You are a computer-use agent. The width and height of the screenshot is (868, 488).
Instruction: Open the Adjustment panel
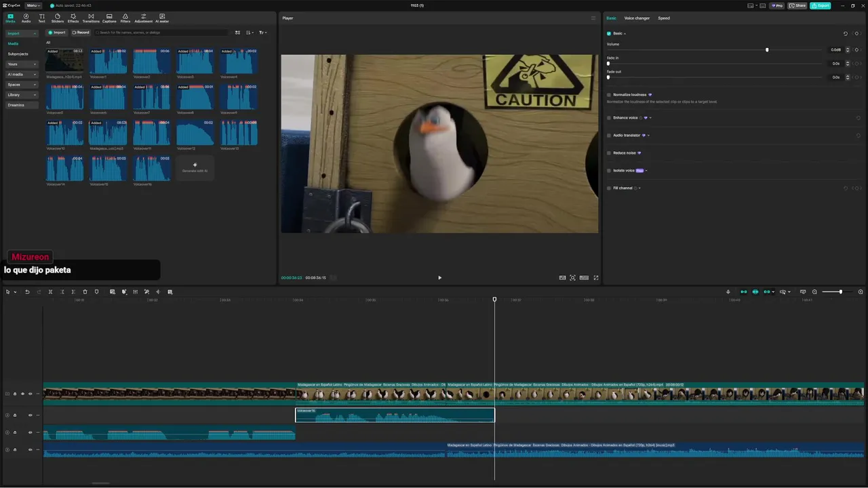(143, 18)
